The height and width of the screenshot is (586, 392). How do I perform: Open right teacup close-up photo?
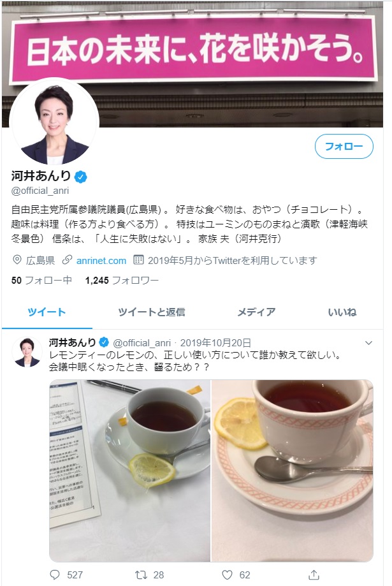[293, 471]
